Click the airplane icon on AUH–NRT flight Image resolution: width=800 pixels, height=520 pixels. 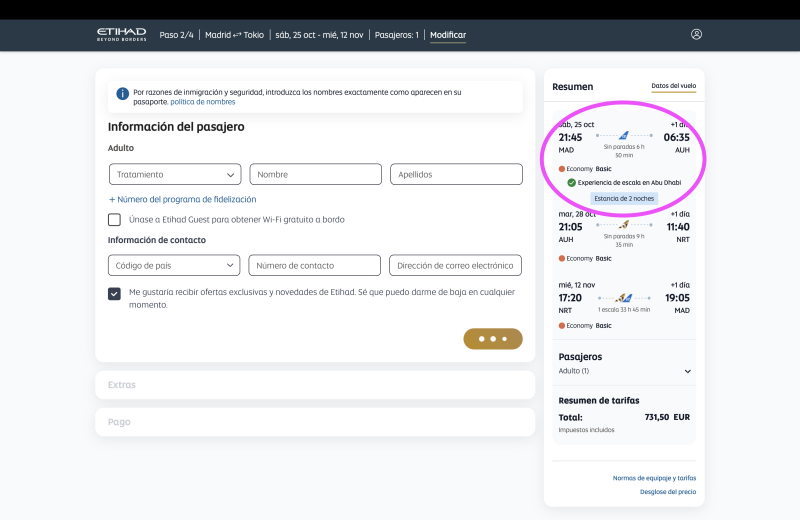[x=623, y=225]
